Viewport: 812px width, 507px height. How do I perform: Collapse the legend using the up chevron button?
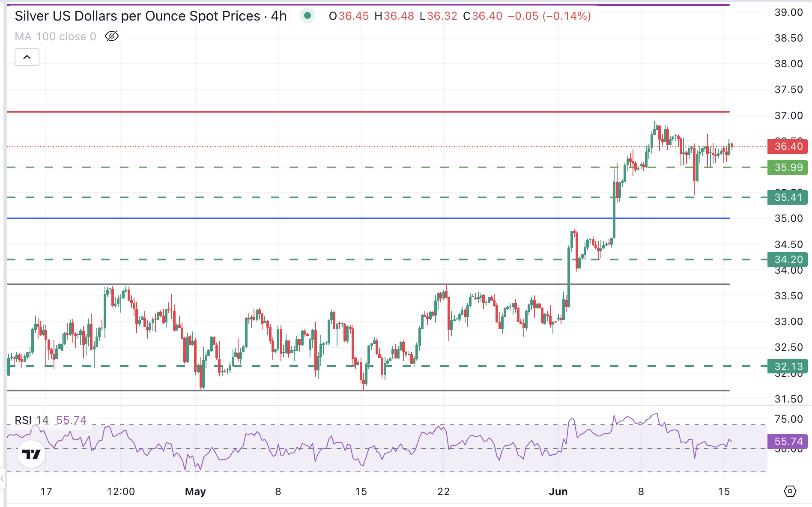[x=27, y=57]
